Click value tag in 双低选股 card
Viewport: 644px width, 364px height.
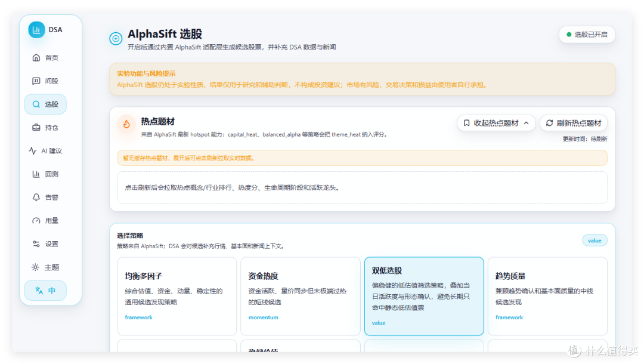[379, 323]
